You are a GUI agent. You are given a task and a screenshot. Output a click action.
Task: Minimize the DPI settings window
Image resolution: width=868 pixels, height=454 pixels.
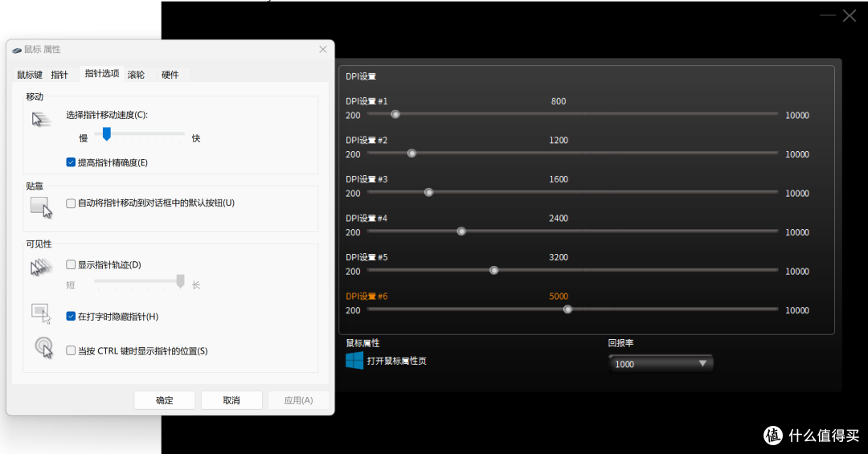[828, 15]
